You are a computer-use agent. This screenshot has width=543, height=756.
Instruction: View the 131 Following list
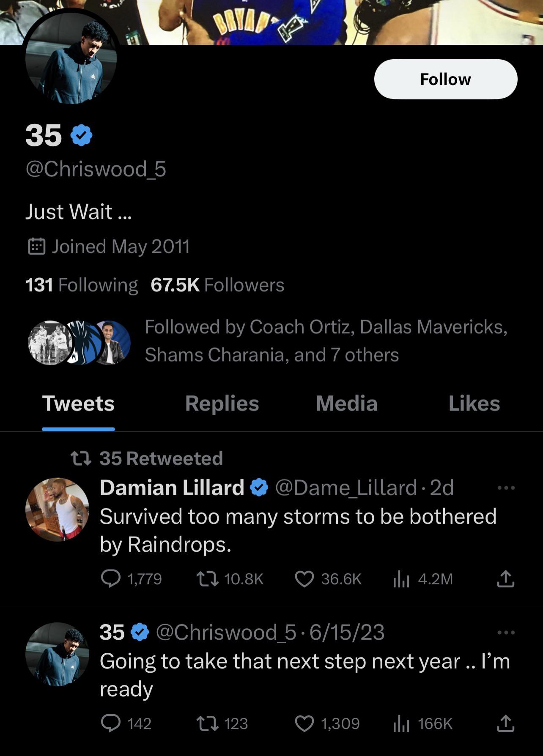tap(82, 285)
